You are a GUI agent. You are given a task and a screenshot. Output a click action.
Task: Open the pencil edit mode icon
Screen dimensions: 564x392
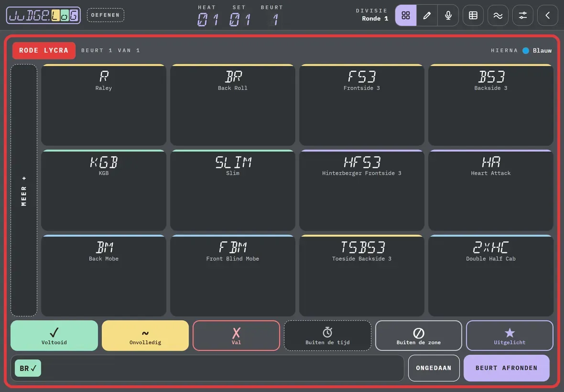427,15
